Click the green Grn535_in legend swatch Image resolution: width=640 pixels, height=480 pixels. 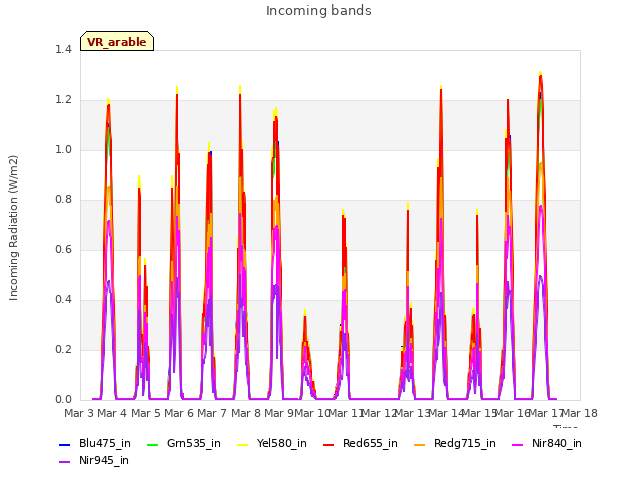pyautogui.click(x=152, y=444)
